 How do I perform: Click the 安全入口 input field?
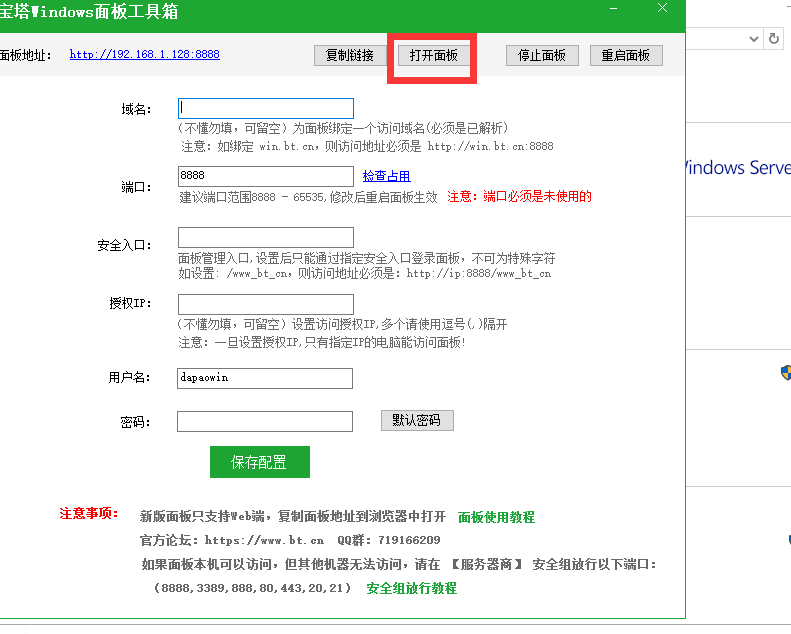(266, 237)
